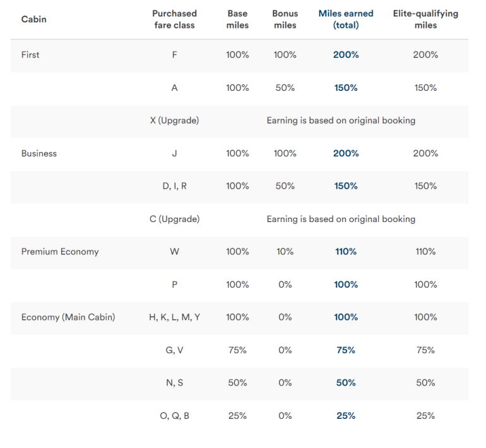The width and height of the screenshot is (486, 448).
Task: Click the Elite-qualifying miles header
Action: click(425, 20)
